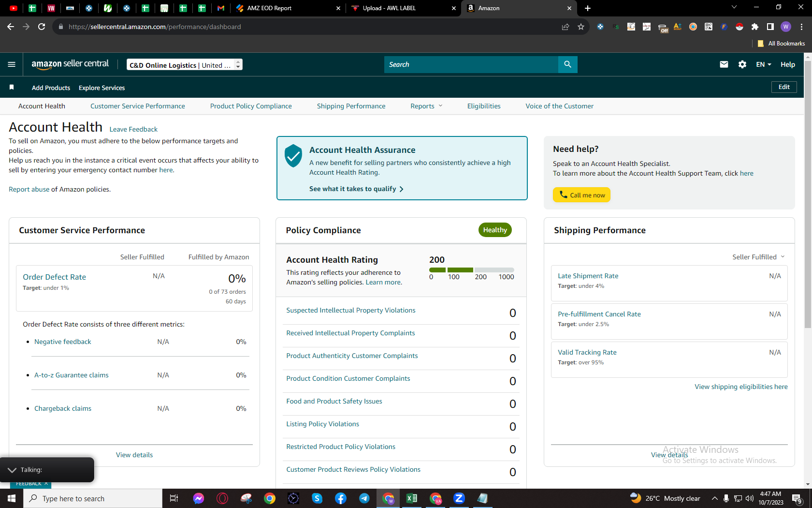
Task: Open the Leave Feedback link
Action: click(x=133, y=129)
